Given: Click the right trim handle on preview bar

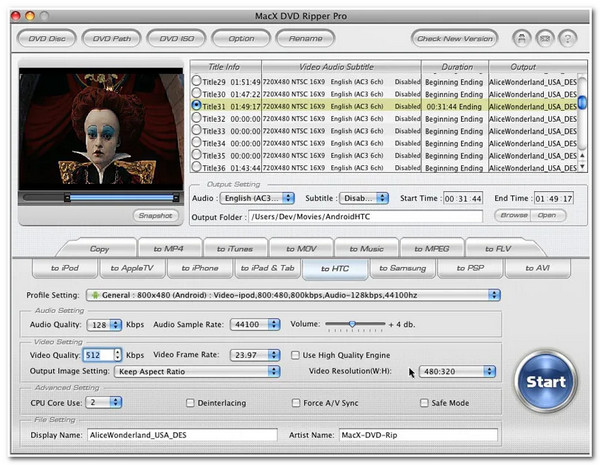Looking at the screenshot, I should point(176,198).
